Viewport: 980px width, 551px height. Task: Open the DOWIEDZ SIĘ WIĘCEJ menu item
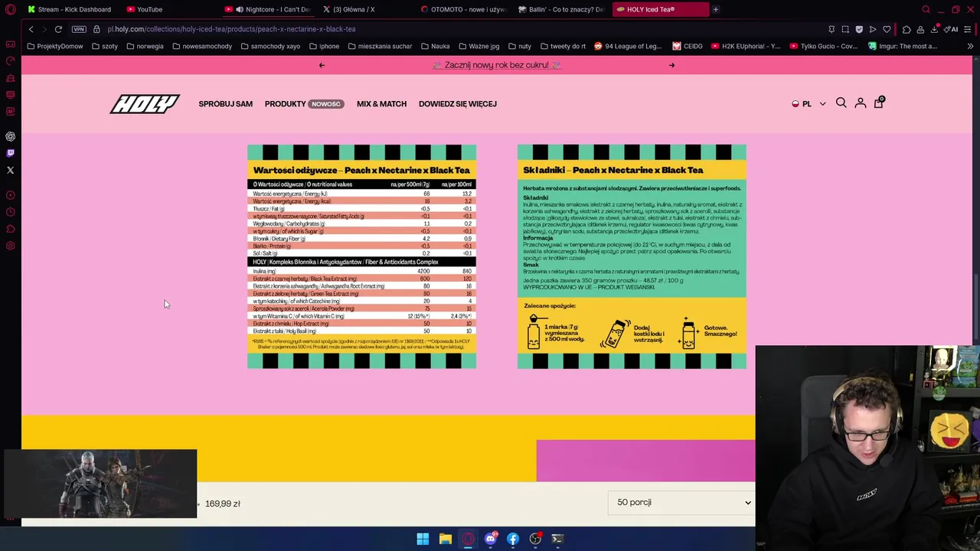[458, 104]
